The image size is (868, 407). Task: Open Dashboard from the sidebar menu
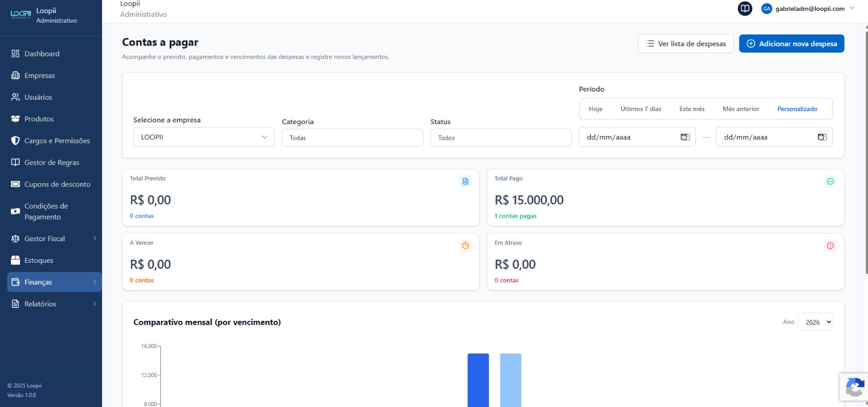(x=54, y=54)
